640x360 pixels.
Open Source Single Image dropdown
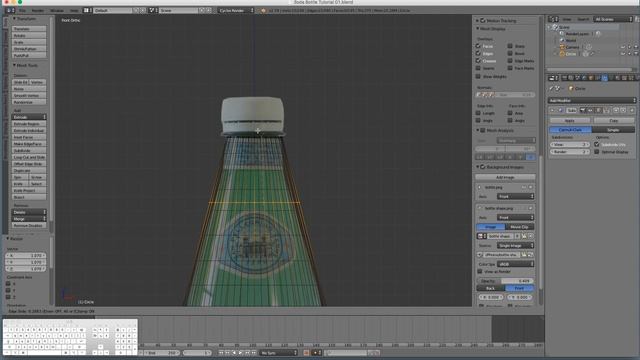tap(516, 246)
